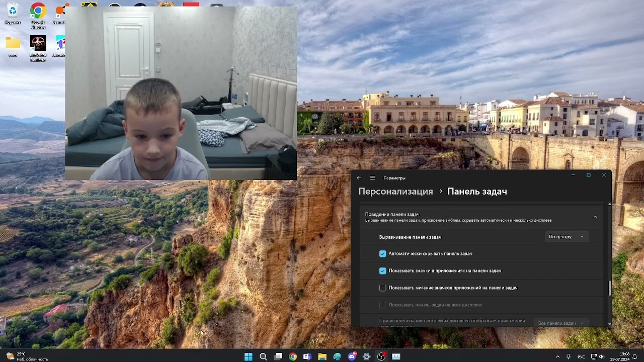Open the clock and calendar showing 13:08

click(x=620, y=356)
